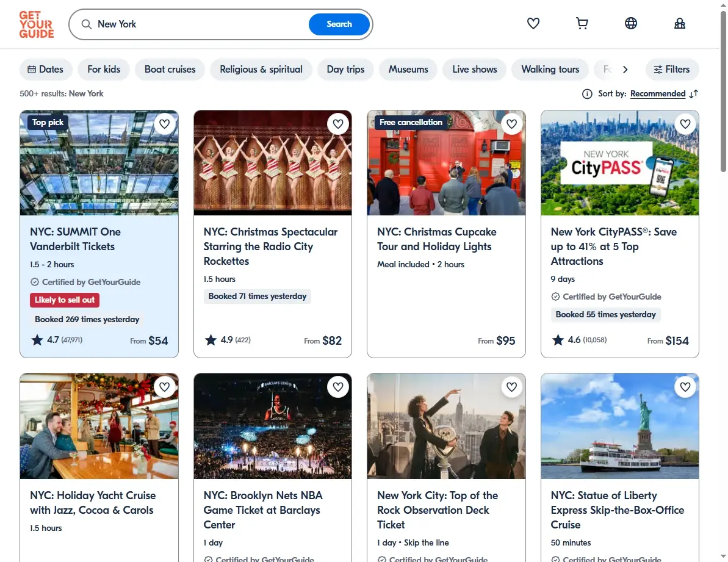Open New York CityPASS image

point(620,163)
